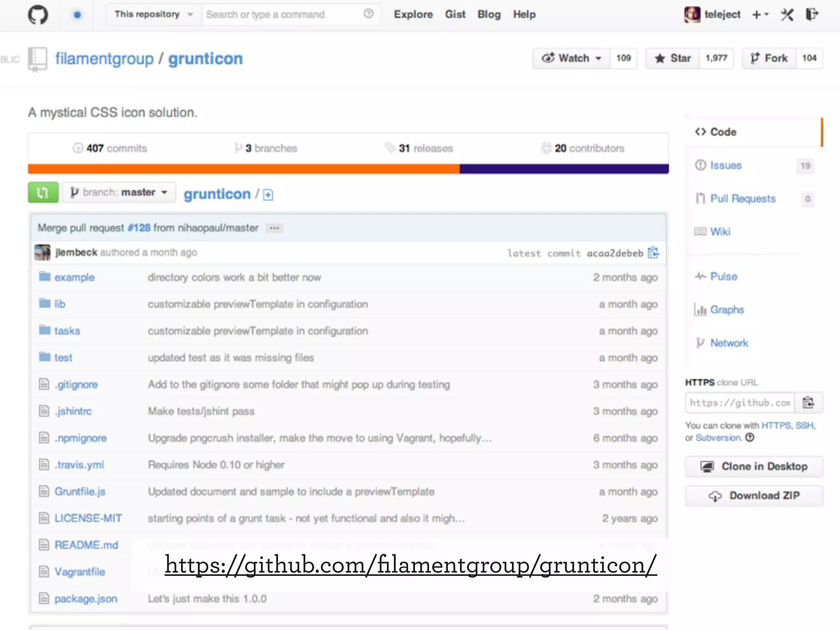
Task: Click the search or type a command field
Action: tap(291, 15)
